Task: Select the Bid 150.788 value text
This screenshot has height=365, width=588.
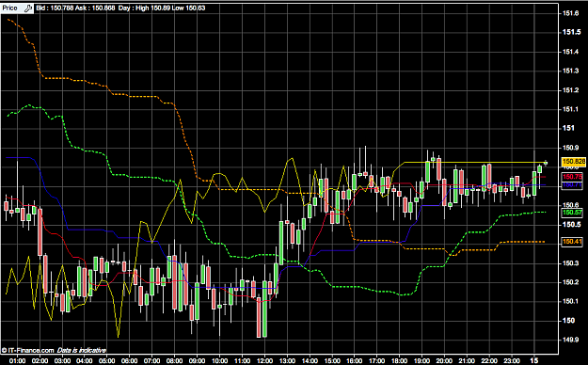Action: coord(55,8)
